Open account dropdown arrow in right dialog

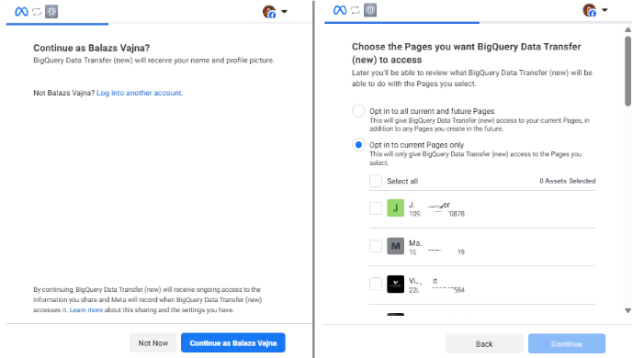pyautogui.click(x=604, y=10)
